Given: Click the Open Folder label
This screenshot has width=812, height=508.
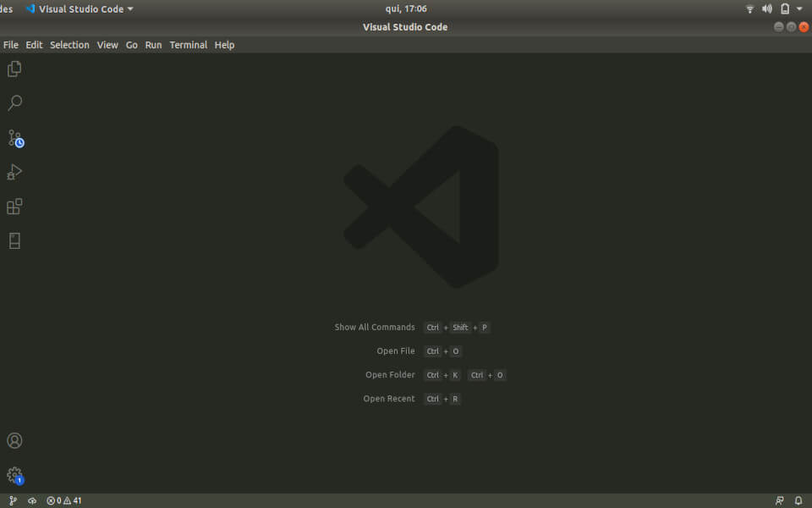Looking at the screenshot, I should [x=390, y=375].
